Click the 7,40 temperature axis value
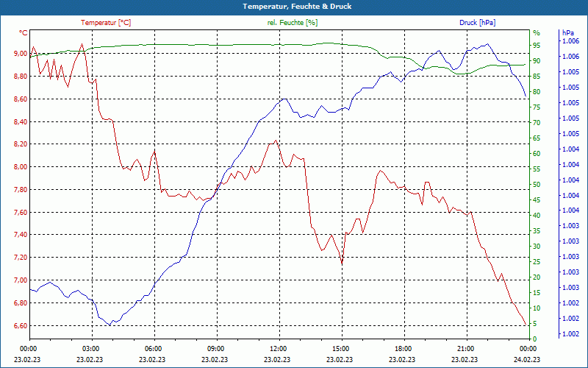588x368 pixels. (21, 235)
